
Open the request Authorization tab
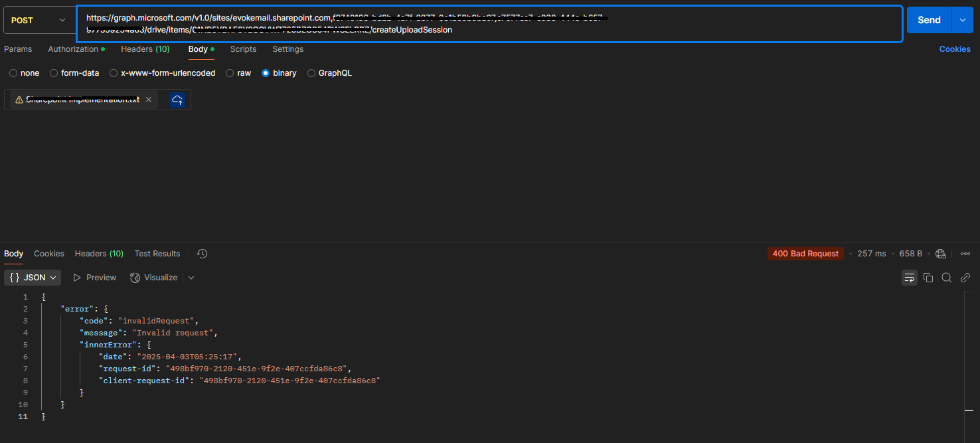[x=76, y=49]
